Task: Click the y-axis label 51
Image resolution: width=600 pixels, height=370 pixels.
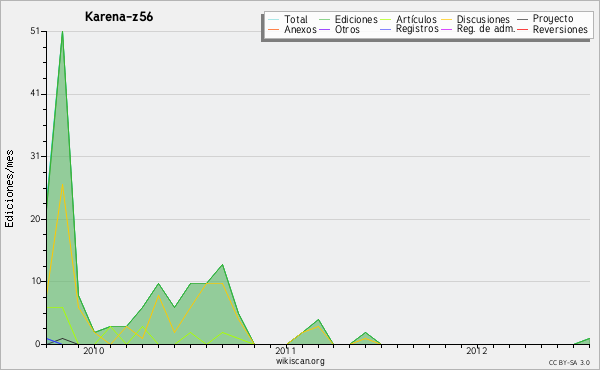Action: click(x=35, y=31)
